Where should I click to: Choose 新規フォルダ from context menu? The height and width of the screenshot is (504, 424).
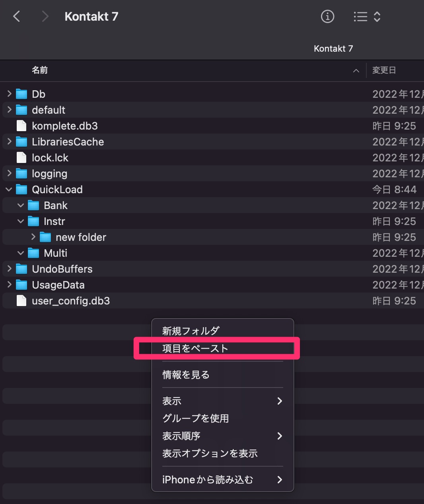click(x=191, y=331)
